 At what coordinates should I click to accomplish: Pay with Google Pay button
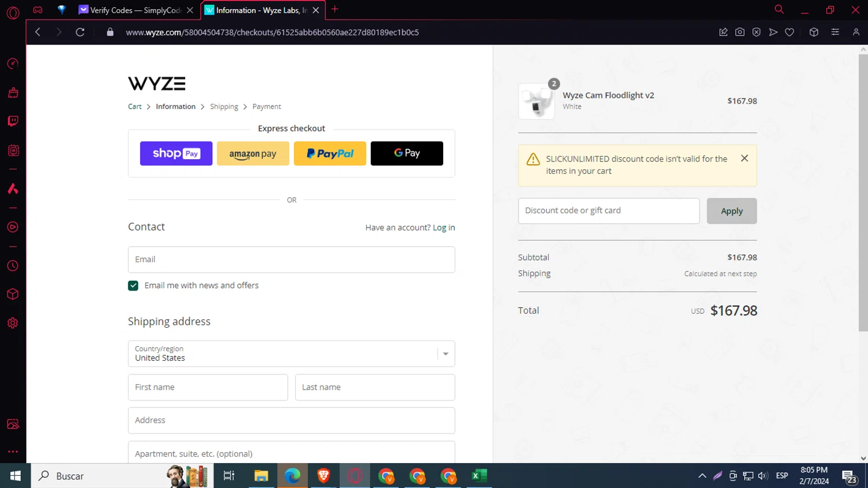click(x=407, y=153)
